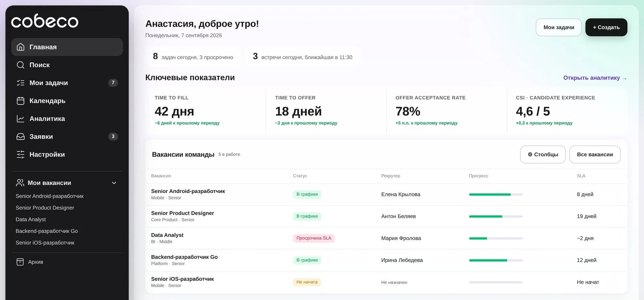Follow the Открыть аналитику link
The width and height of the screenshot is (644, 300).
pyautogui.click(x=595, y=78)
